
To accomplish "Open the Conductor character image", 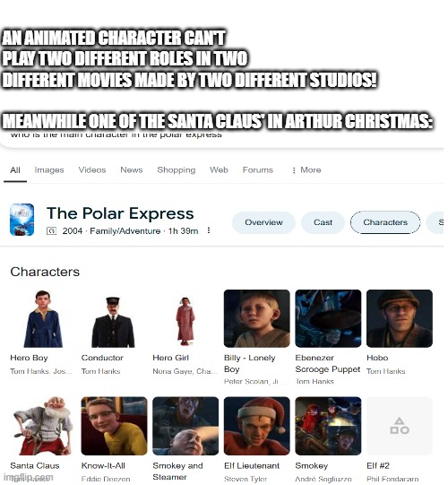I will [x=113, y=322].
